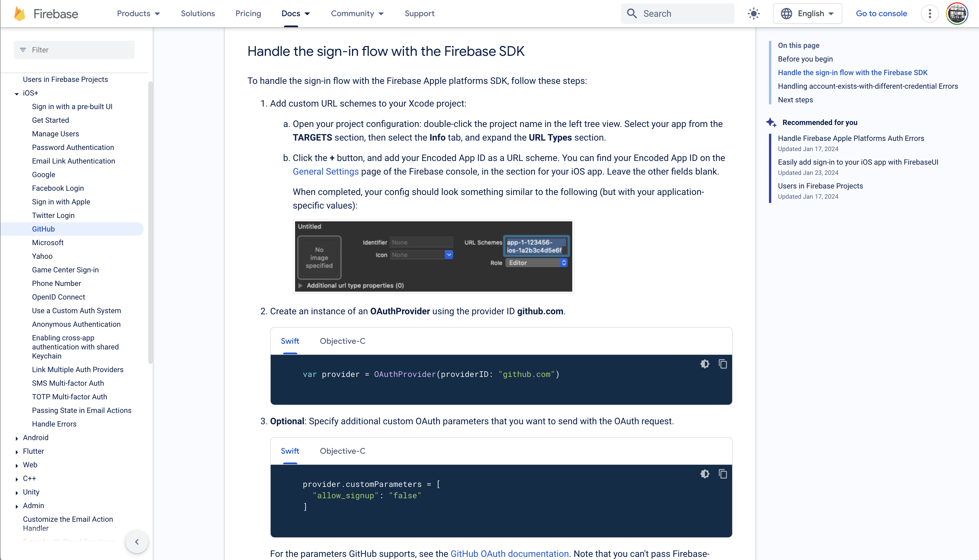979x560 pixels.
Task: Collapse the iOS+ tree section
Action: [x=16, y=94]
